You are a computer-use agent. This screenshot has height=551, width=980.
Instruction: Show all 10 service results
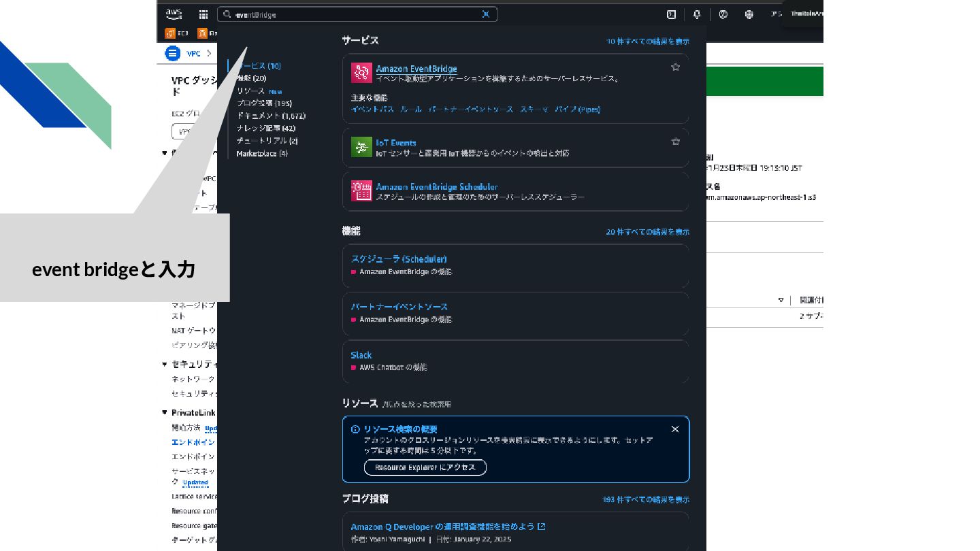coord(648,41)
